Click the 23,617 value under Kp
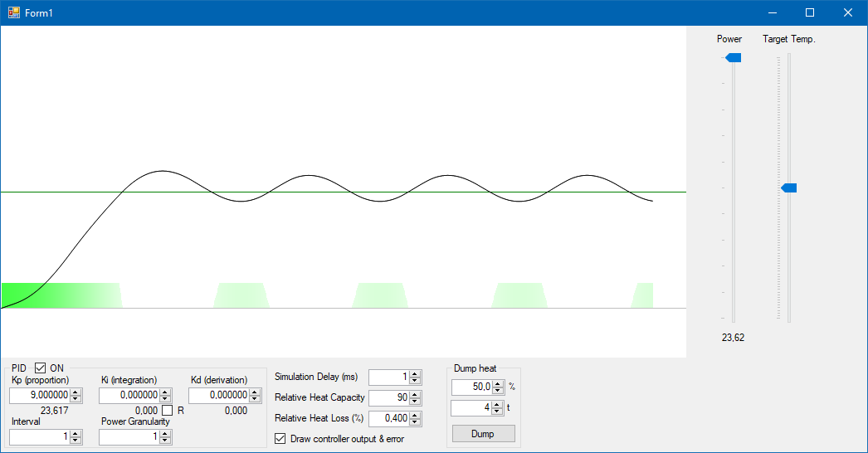Screen dimensions: 868x453 point(54,411)
